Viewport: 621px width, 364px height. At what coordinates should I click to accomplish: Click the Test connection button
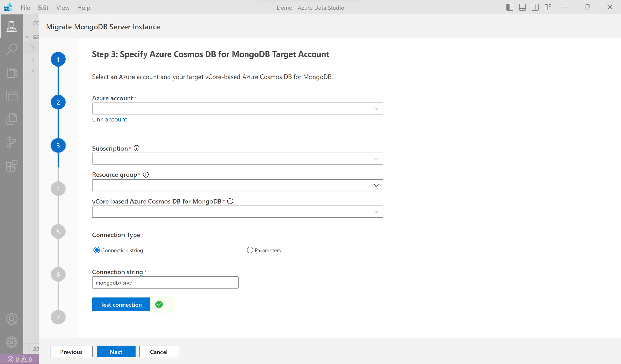click(121, 304)
